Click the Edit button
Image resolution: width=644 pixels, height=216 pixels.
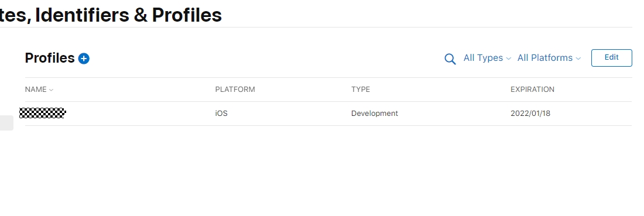click(x=612, y=57)
